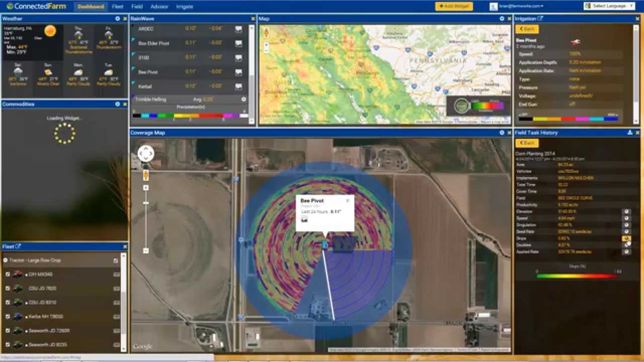Show the Elevation layer on the map
Screen dimensions: 644x362
626,212
